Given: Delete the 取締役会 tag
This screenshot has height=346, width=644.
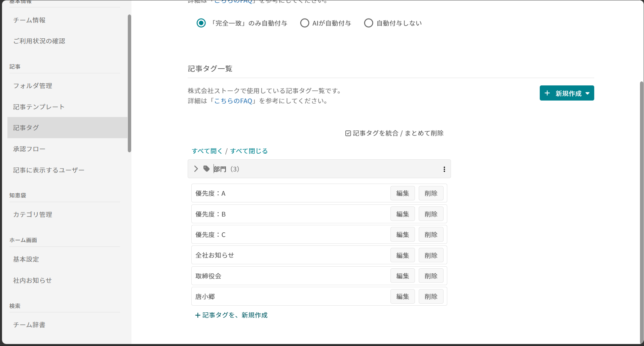Looking at the screenshot, I should tap(431, 276).
